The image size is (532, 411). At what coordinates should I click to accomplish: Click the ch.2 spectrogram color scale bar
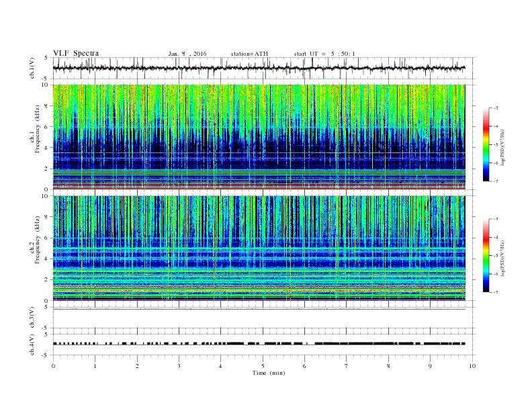(486, 255)
